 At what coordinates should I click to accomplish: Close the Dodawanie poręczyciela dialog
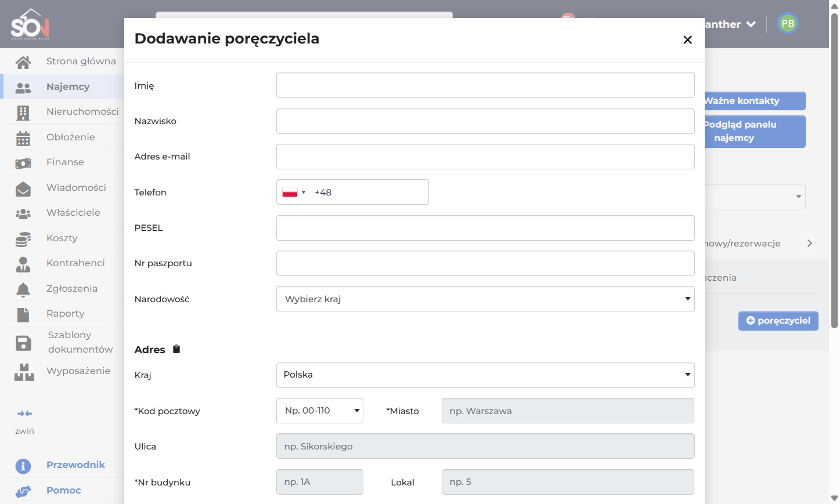(x=687, y=39)
